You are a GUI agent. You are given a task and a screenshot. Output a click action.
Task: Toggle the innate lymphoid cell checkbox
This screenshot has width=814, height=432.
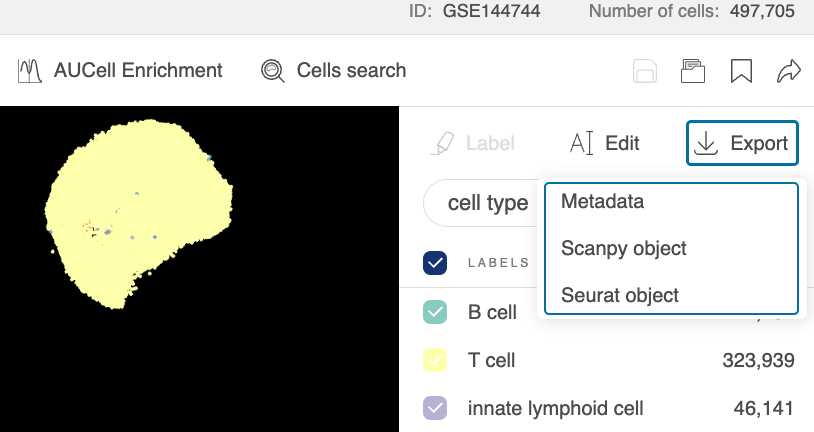[x=435, y=408]
